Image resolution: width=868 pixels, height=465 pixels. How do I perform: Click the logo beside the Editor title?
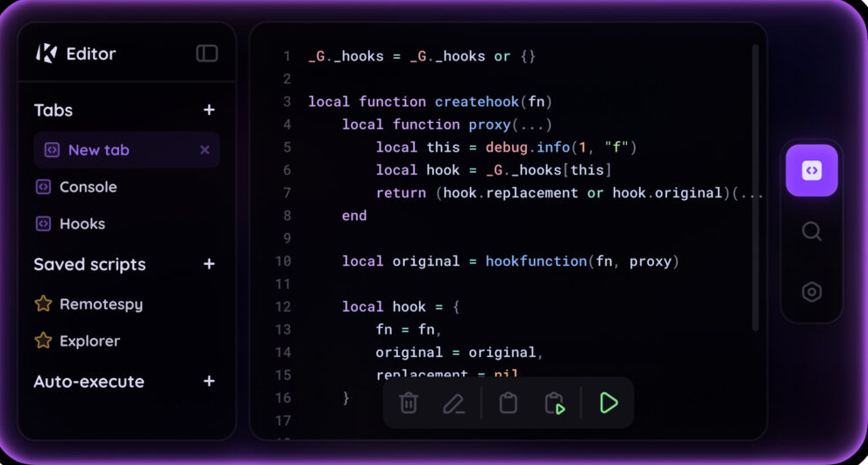tap(46, 54)
